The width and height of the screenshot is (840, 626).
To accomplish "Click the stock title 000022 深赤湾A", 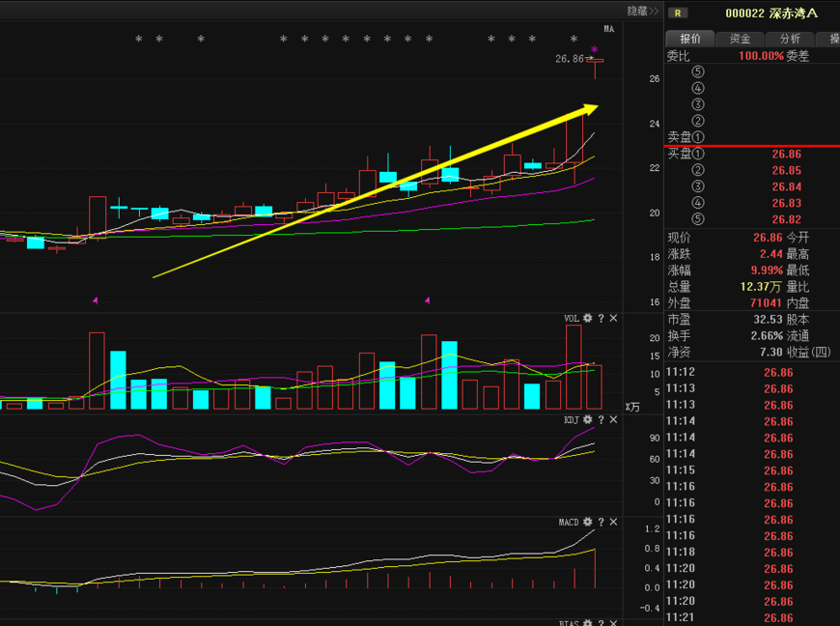I will [771, 14].
